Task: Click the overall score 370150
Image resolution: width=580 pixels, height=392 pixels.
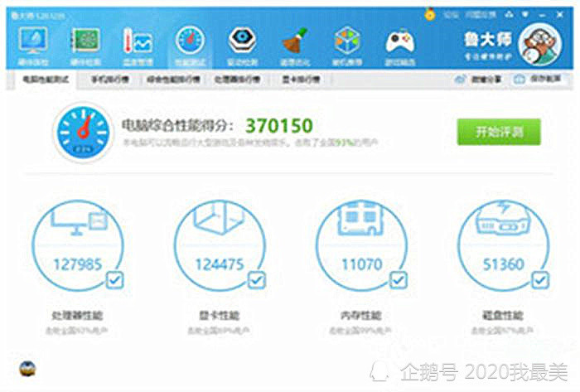Action: (279, 126)
